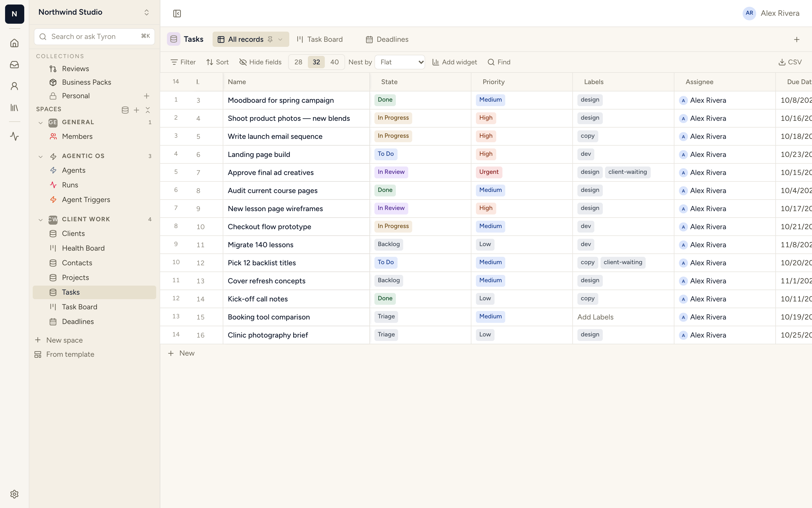The image size is (812, 508).
Task: Click the Urgent priority tag
Action: point(489,172)
